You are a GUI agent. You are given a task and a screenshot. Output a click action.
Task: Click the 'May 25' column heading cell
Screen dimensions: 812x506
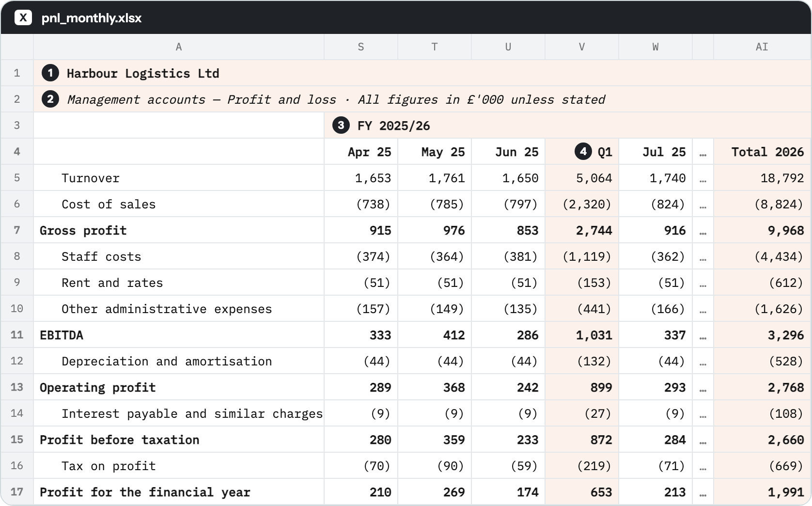click(435, 152)
